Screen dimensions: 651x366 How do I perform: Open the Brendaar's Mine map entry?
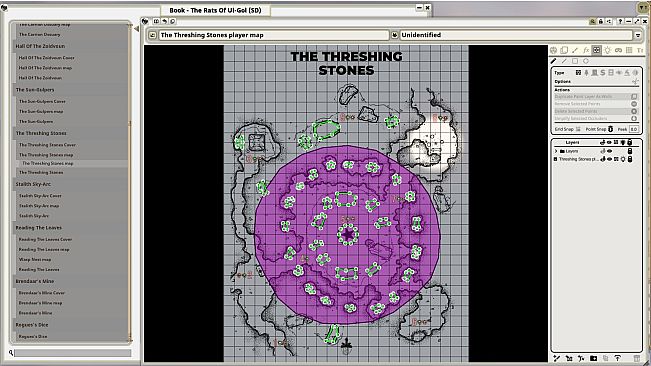pyautogui.click(x=40, y=303)
